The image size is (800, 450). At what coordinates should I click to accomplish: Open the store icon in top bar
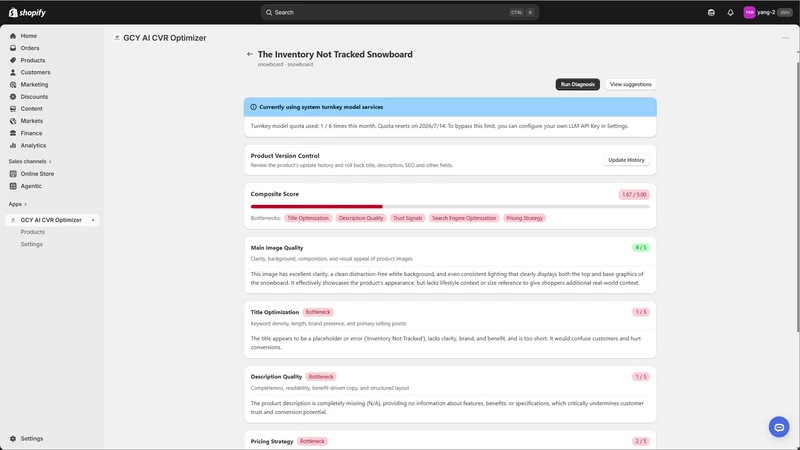pyautogui.click(x=711, y=13)
